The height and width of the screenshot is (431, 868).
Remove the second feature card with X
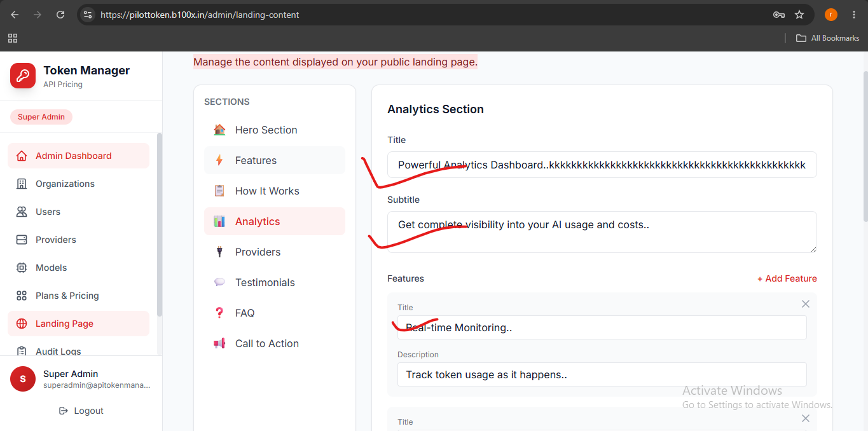coord(806,418)
